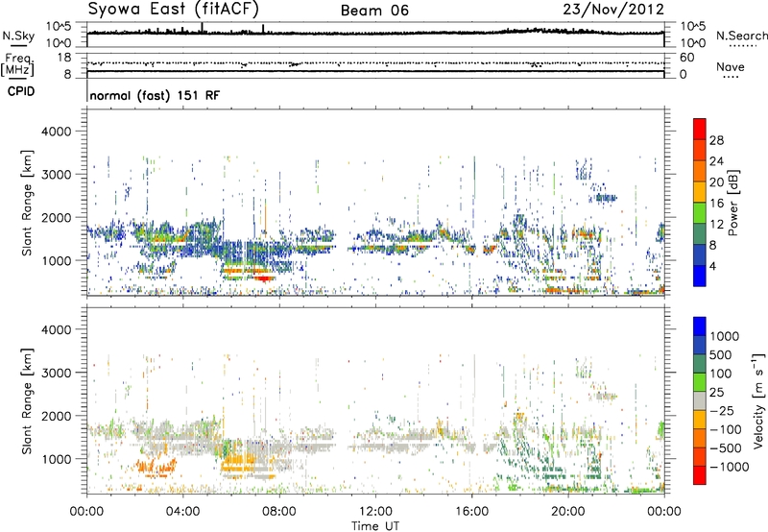The width and height of the screenshot is (768, 532).
Task: Click the "Syowa East (fitACF)" plot title
Action: [174, 9]
